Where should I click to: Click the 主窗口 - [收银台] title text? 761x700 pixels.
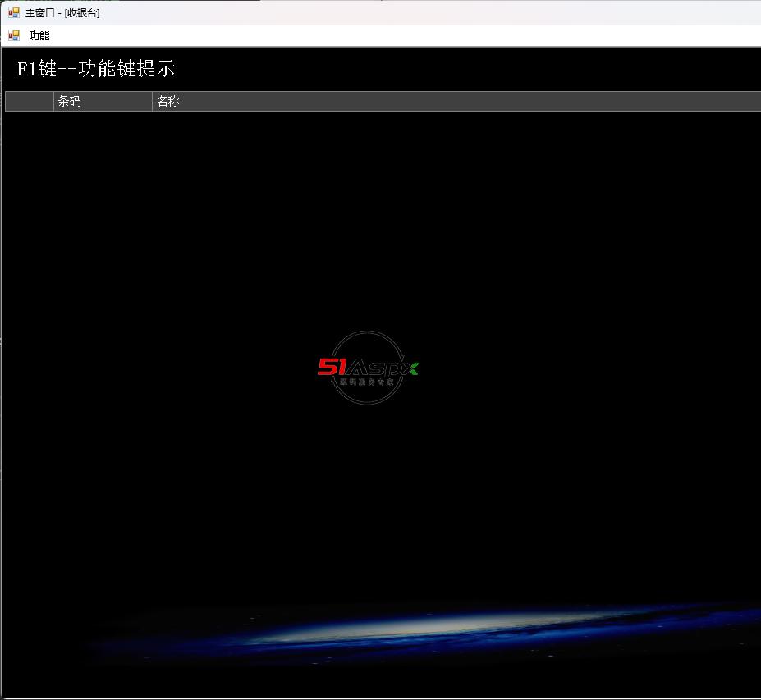pyautogui.click(x=62, y=13)
